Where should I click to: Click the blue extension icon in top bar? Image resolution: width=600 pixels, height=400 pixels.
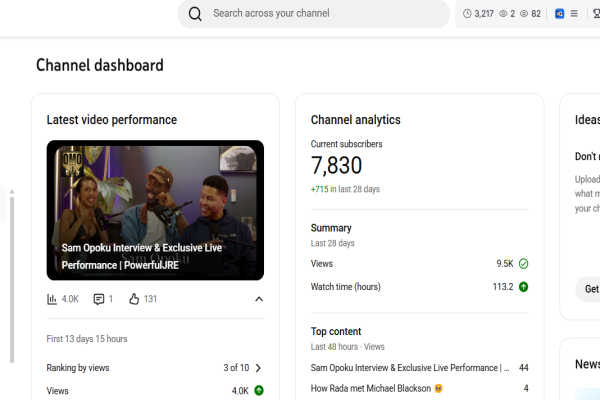[560, 14]
